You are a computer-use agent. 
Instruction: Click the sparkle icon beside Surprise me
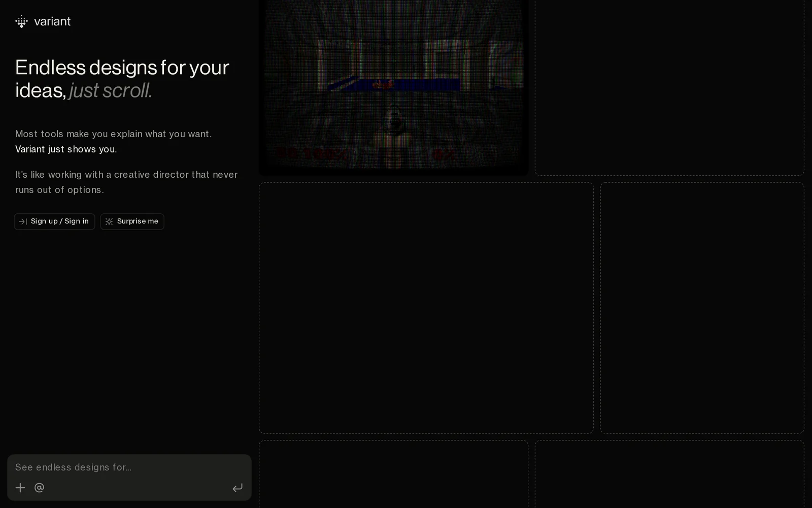pyautogui.click(x=109, y=221)
